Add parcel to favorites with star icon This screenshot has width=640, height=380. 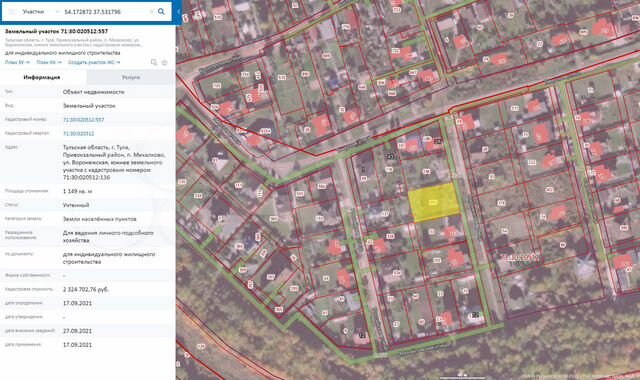(x=164, y=62)
